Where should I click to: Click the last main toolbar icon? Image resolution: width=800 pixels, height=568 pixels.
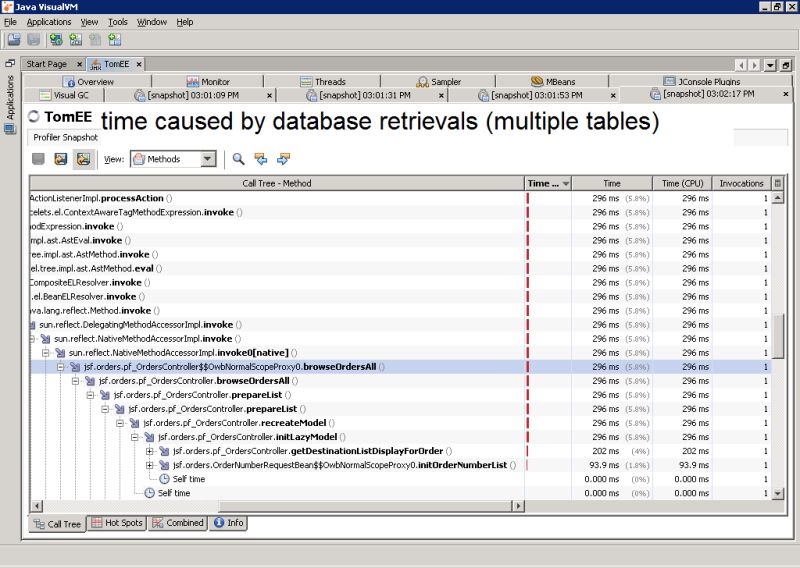click(115, 39)
